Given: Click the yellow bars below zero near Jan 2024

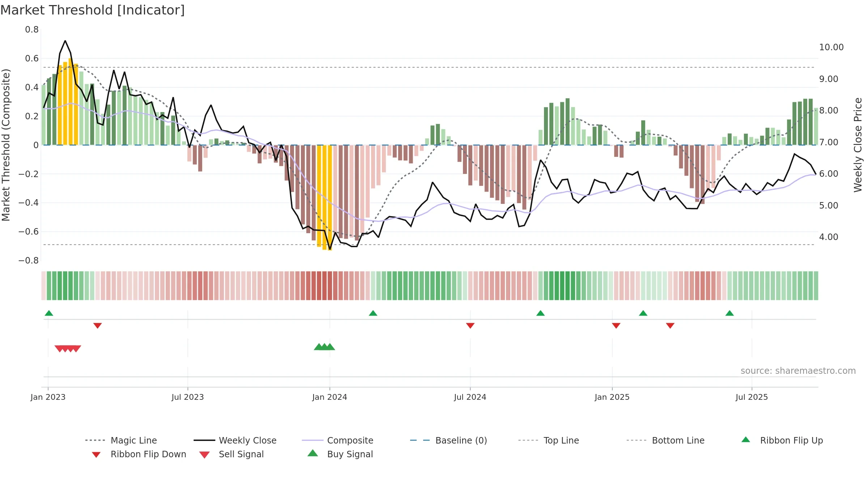Looking at the screenshot, I should 324,197.
